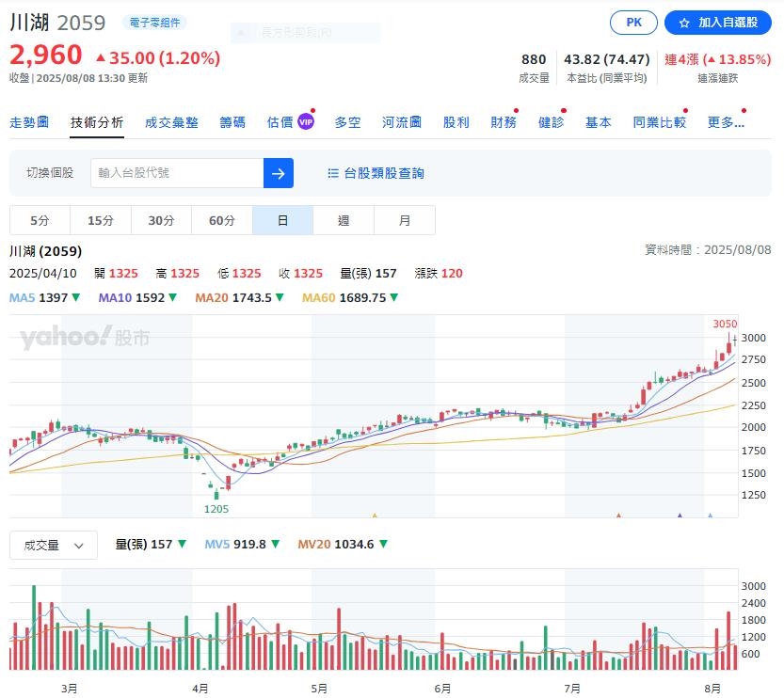This screenshot has width=784, height=698.
Task: Select the 60分 timeframe option
Action: coord(222,219)
